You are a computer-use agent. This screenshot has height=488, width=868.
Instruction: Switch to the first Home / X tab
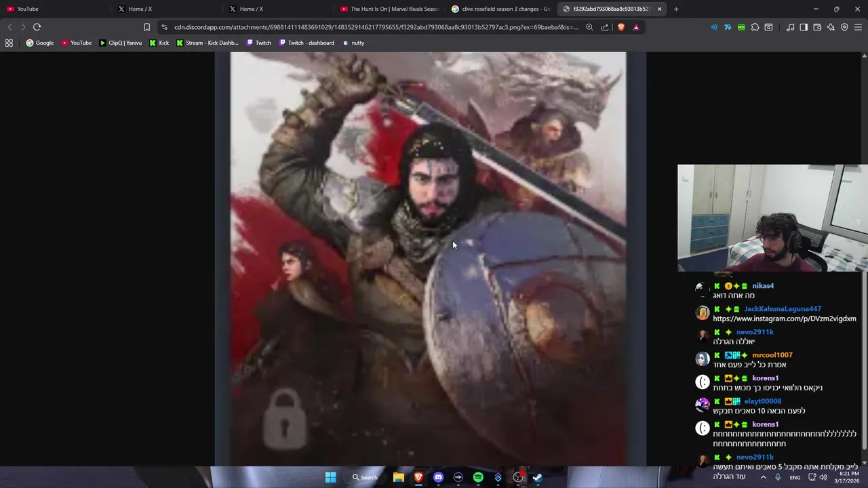point(166,9)
